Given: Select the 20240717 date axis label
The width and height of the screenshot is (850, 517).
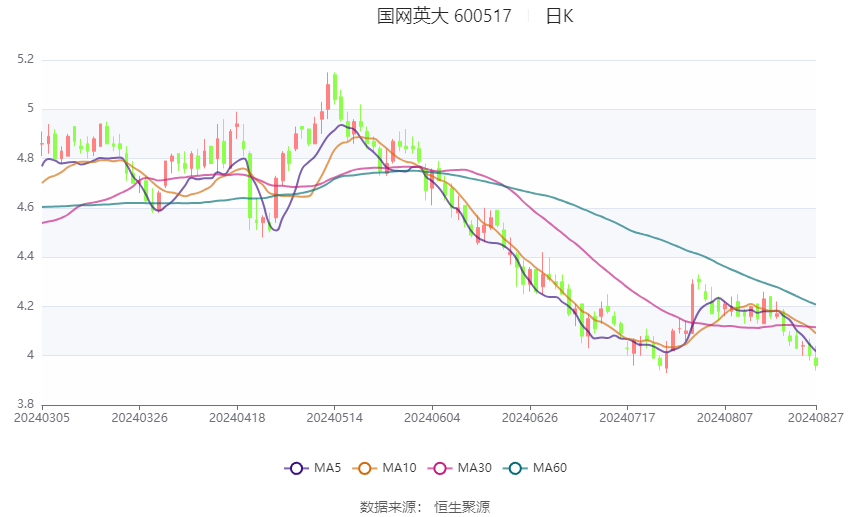Looking at the screenshot, I should click(627, 418).
